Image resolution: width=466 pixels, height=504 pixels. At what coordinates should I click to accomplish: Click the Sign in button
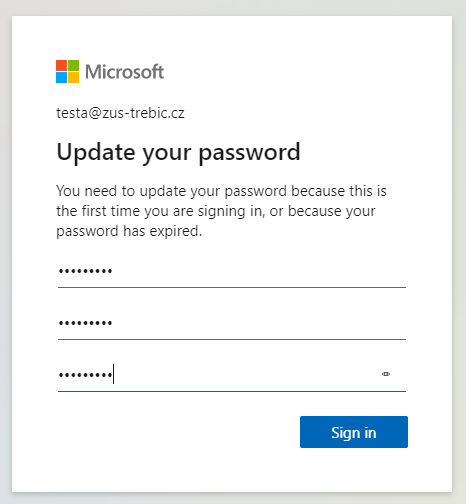tap(354, 432)
